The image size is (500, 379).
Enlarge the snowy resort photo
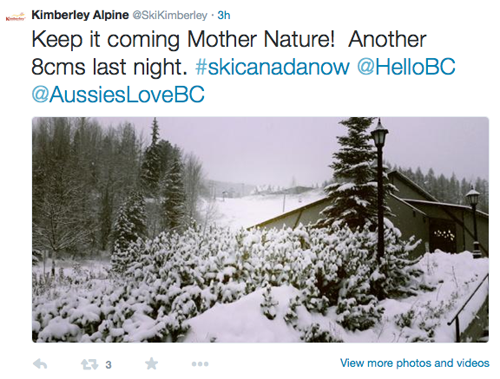click(260, 230)
